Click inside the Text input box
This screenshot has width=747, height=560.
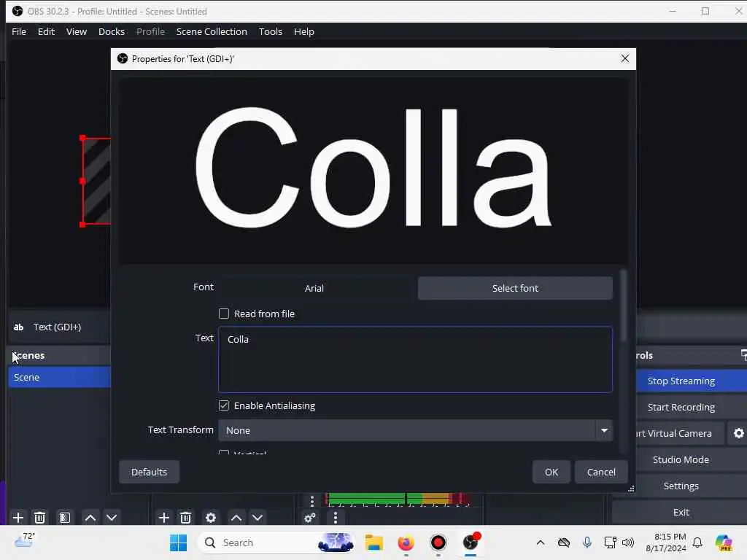[x=415, y=359]
